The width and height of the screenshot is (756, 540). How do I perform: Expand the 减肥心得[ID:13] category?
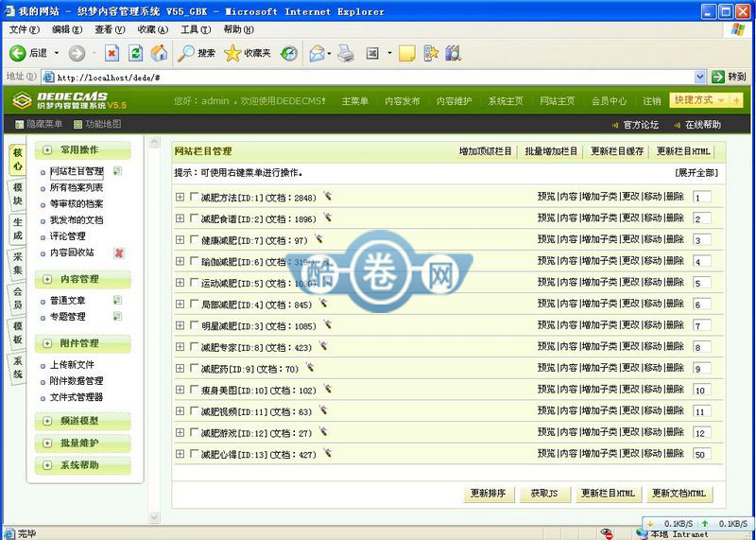point(180,454)
